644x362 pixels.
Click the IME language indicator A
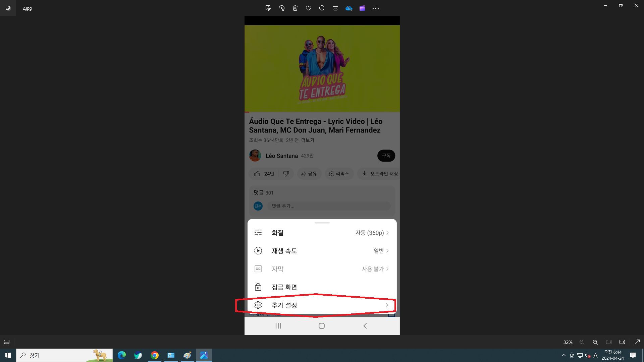tap(596, 355)
